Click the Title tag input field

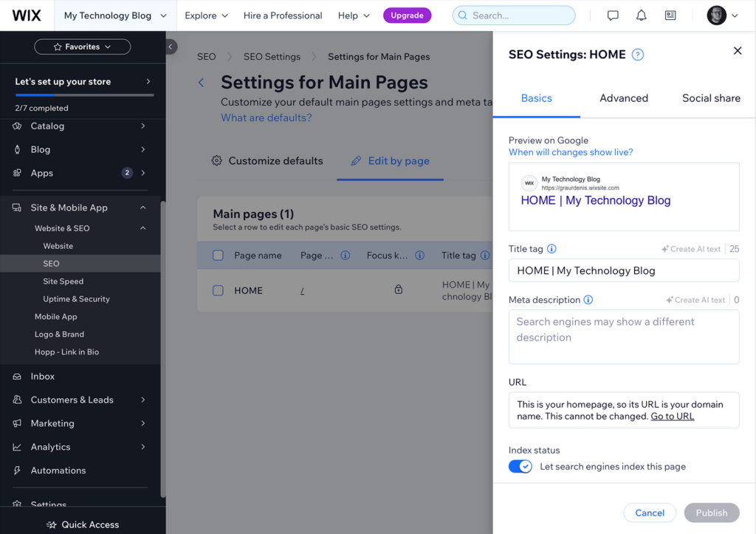point(623,270)
